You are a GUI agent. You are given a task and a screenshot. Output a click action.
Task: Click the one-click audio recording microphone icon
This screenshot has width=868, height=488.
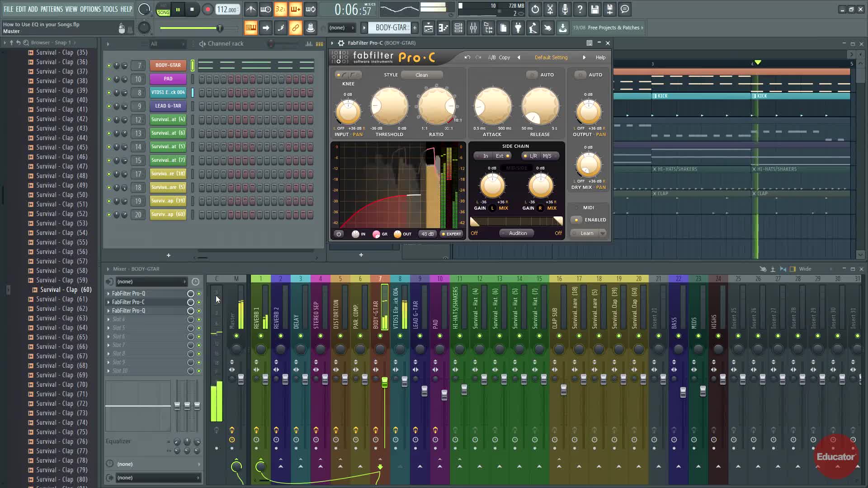coord(565,9)
